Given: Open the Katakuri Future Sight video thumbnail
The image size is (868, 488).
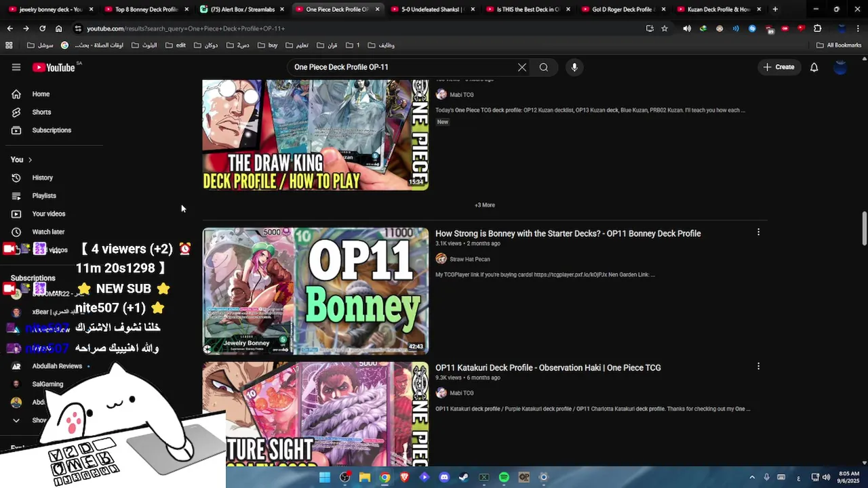Looking at the screenshot, I should pyautogui.click(x=315, y=414).
